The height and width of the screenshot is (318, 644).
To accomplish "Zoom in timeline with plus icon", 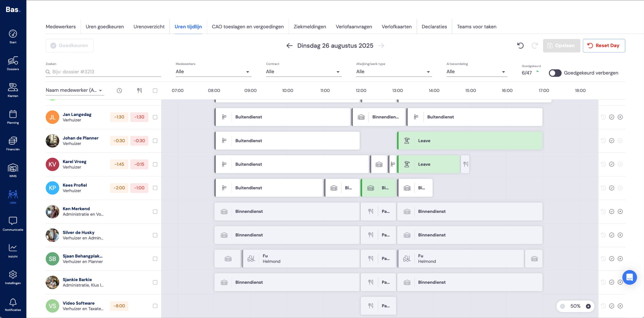I will (x=588, y=306).
